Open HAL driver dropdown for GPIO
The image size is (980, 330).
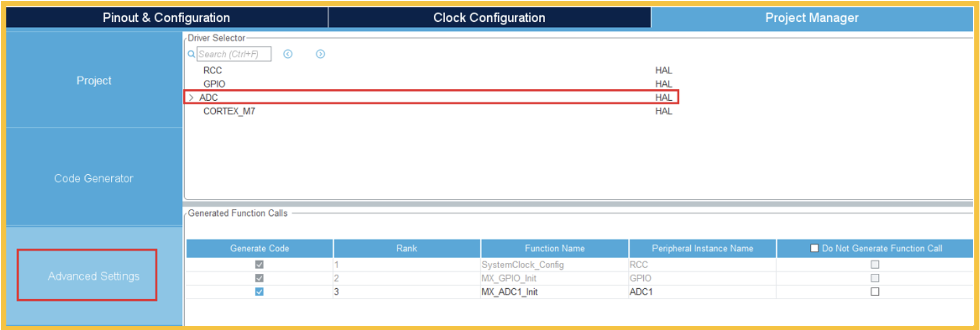click(663, 84)
